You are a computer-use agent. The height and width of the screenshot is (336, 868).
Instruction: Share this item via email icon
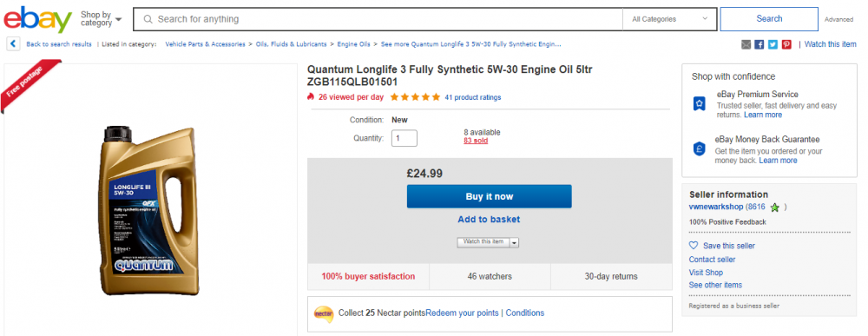(746, 44)
